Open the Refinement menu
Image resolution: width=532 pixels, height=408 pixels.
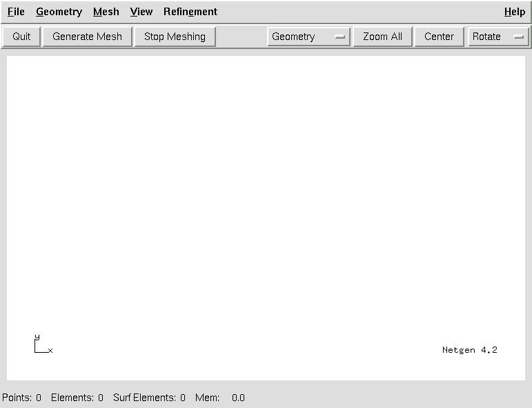(190, 12)
